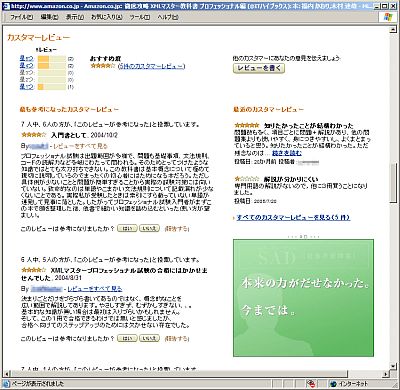Image resolution: width=400 pixels, height=390 pixels.
Task: Open the ツール menu
Action: point(140,17)
